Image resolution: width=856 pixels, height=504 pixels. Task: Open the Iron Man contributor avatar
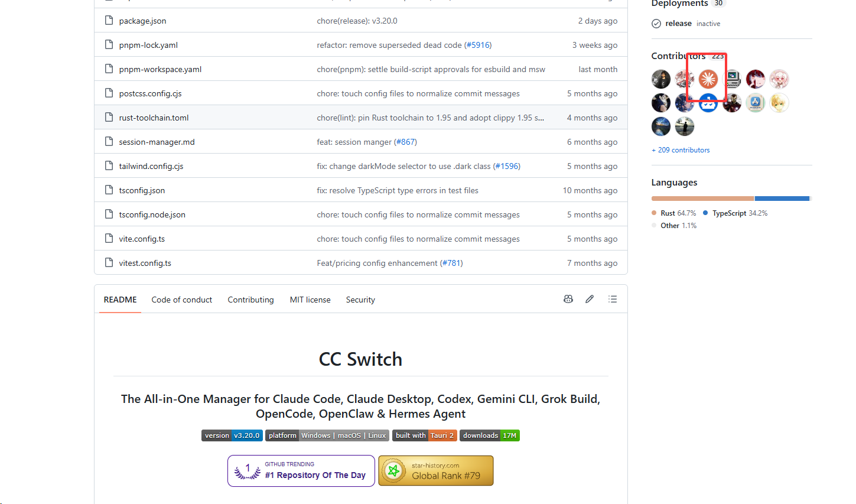[x=732, y=103]
